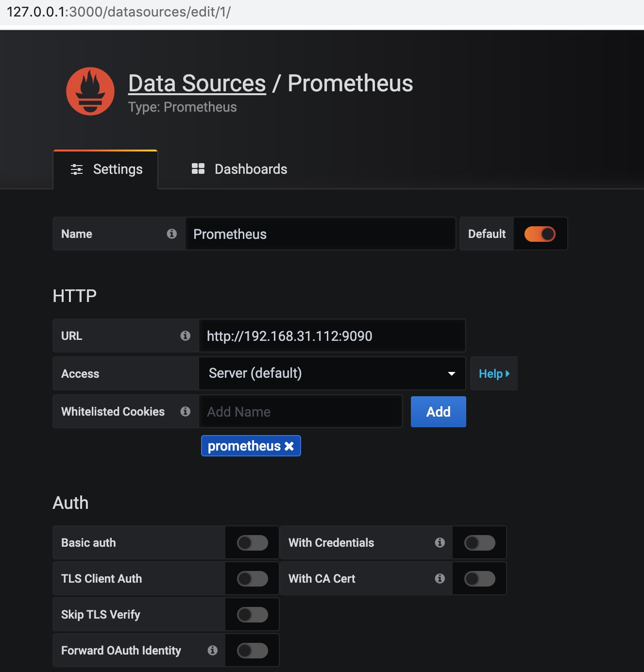The height and width of the screenshot is (672, 644).
Task: Click the HTTP section heading
Action: (75, 296)
